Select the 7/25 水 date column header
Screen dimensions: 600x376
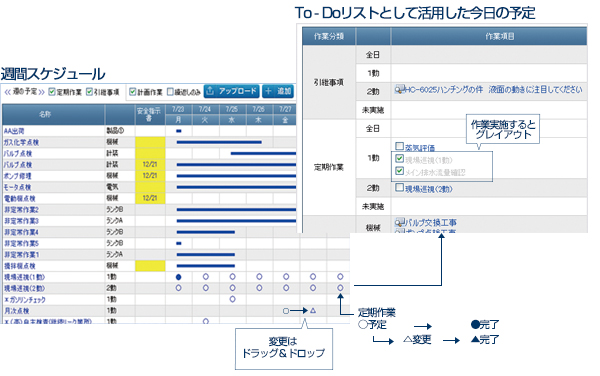pyautogui.click(x=232, y=114)
